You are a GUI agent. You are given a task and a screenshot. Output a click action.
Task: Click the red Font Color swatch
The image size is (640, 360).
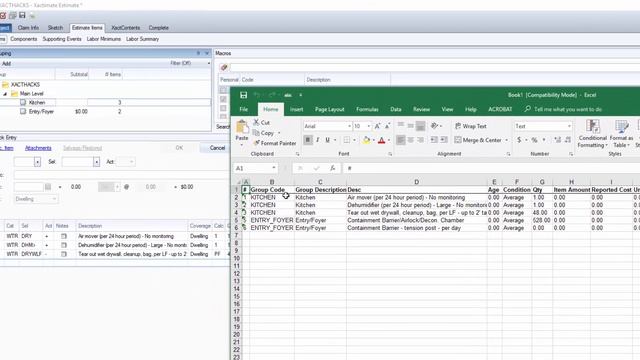point(382,140)
